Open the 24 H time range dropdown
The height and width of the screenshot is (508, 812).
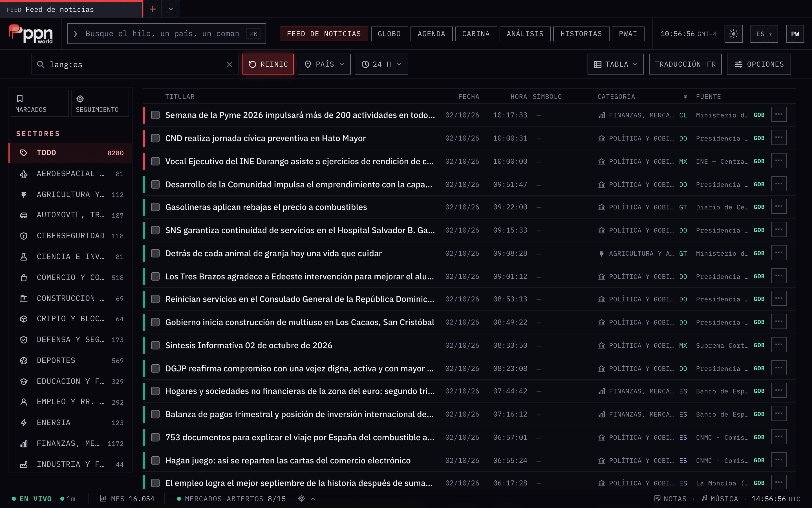coord(381,64)
